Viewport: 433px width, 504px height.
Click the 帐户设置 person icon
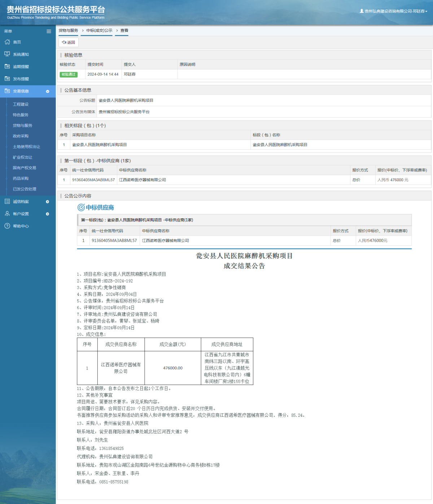[x=7, y=214]
